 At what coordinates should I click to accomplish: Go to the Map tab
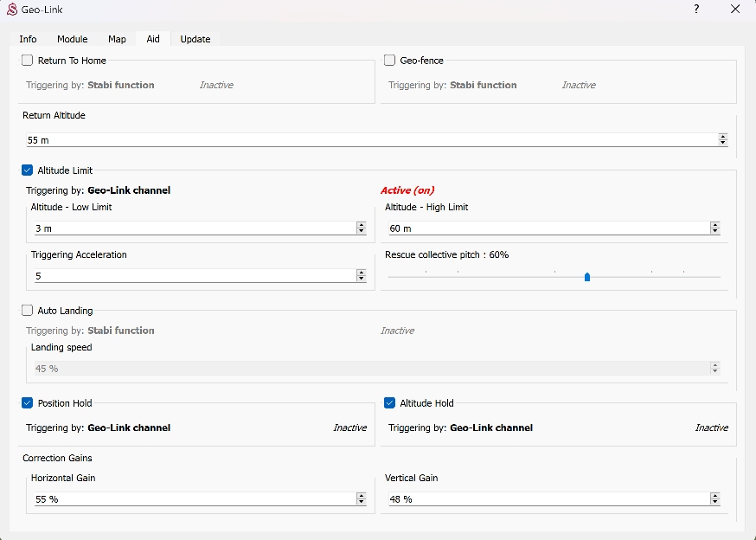coord(117,39)
